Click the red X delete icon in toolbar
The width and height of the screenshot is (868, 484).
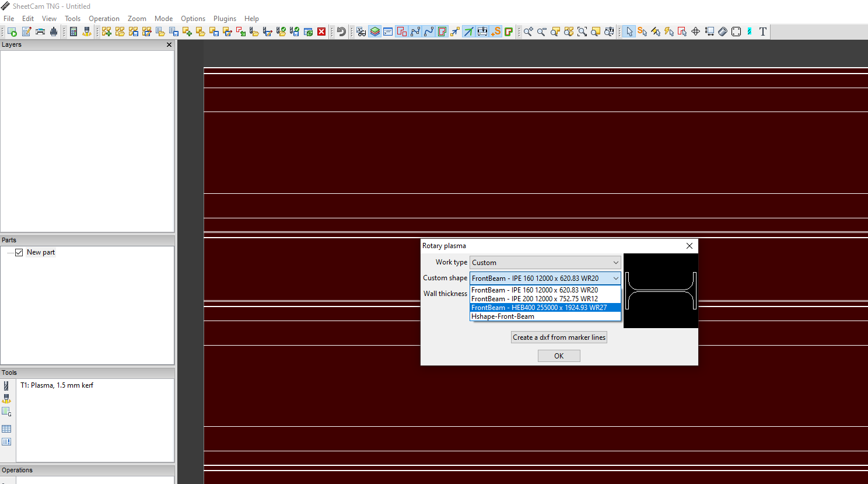coord(321,32)
